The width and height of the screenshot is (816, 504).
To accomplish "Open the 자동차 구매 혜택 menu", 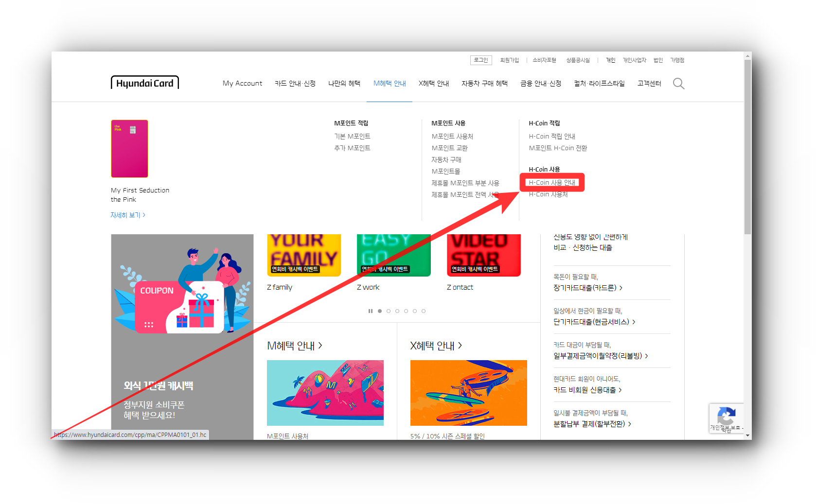I will 484,84.
